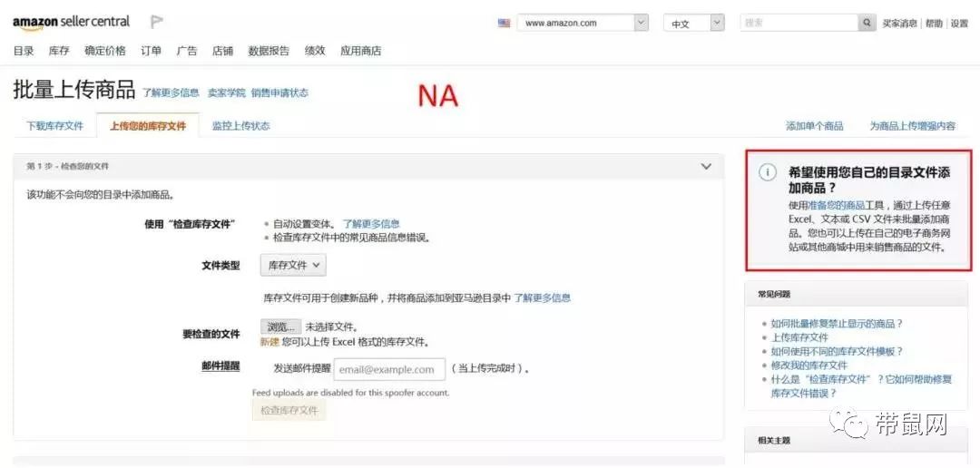Open the 应用商店 menu
Viewport: 980px width, 468px height.
[360, 51]
